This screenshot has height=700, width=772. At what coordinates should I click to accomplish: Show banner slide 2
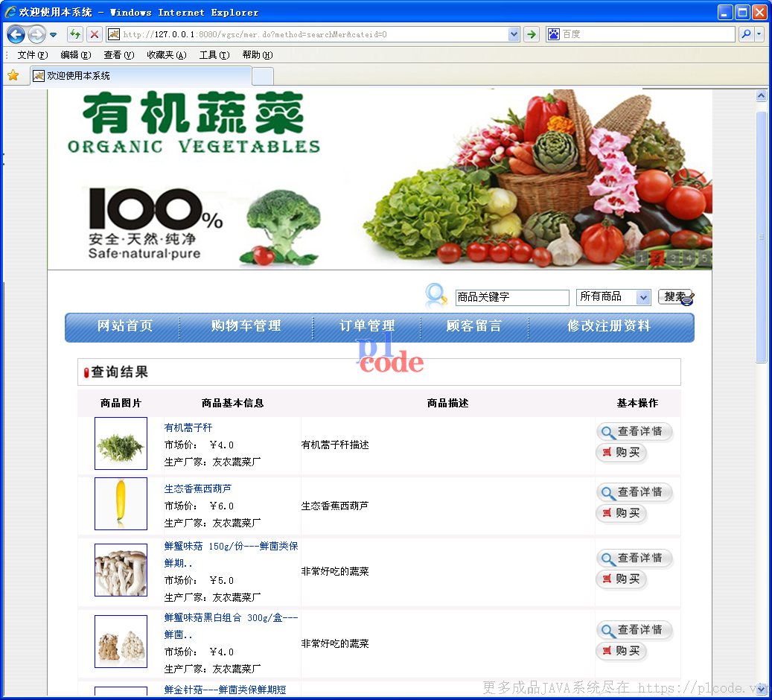click(657, 258)
